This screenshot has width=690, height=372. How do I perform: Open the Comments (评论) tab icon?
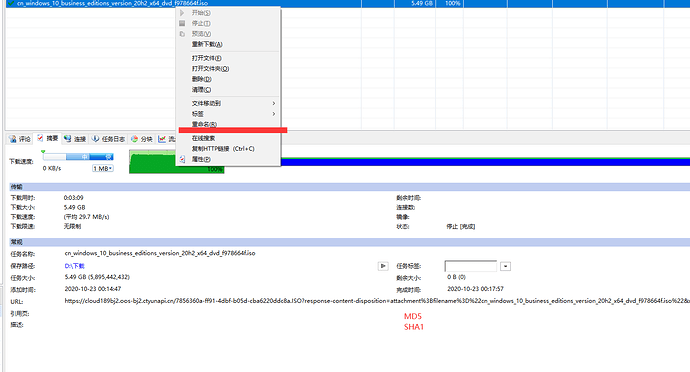tap(13, 139)
